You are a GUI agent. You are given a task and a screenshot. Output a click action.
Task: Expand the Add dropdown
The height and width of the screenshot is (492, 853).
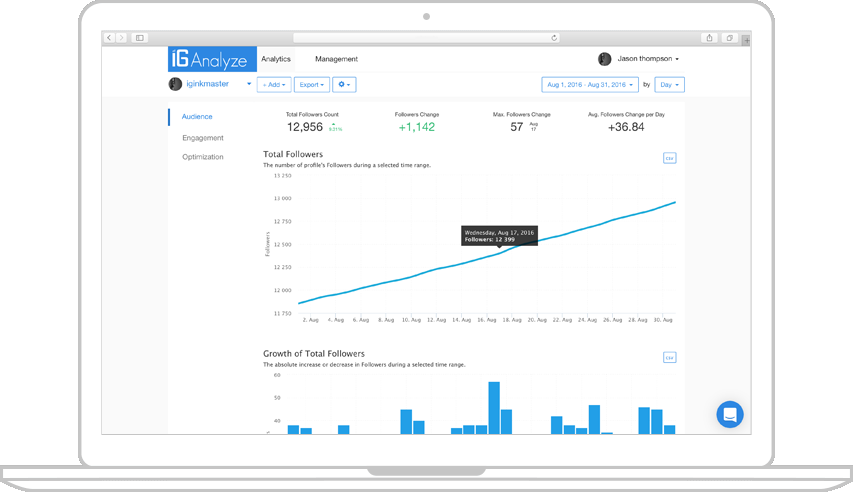pyautogui.click(x=274, y=85)
